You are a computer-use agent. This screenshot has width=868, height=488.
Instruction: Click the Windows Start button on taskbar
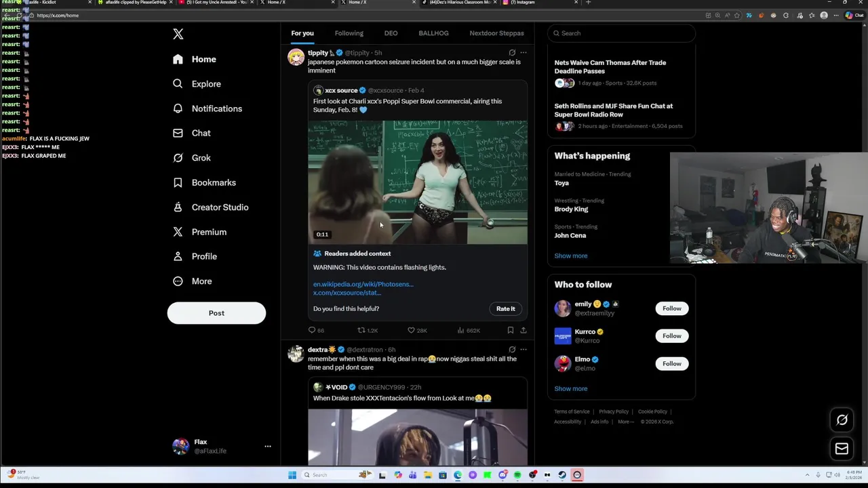[x=292, y=475]
